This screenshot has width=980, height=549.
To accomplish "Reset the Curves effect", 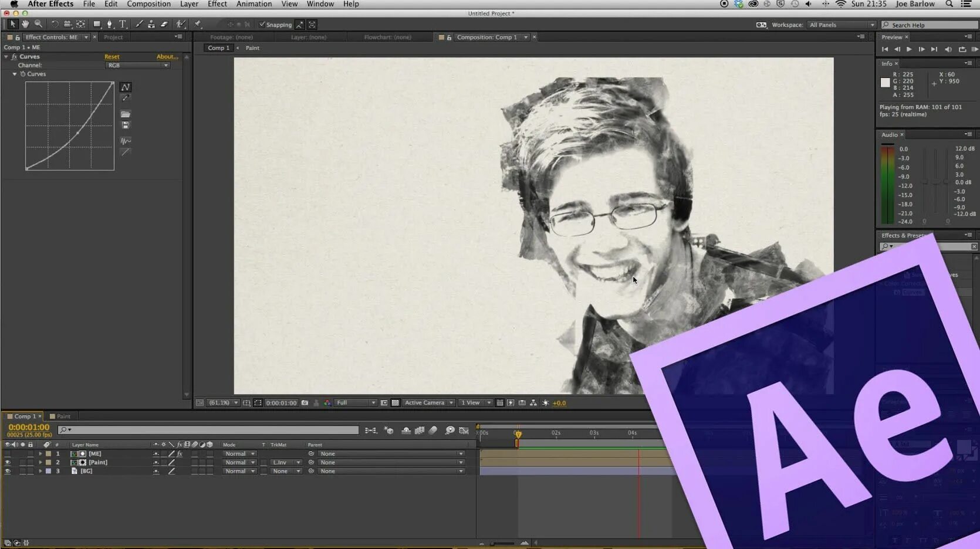I will point(111,57).
